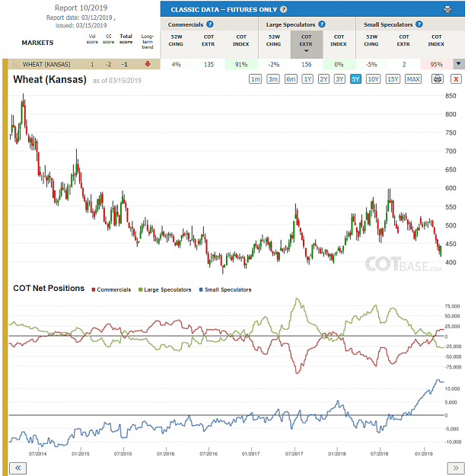Open Large Speculators help icon
The width and height of the screenshot is (468, 476).
[x=322, y=24]
